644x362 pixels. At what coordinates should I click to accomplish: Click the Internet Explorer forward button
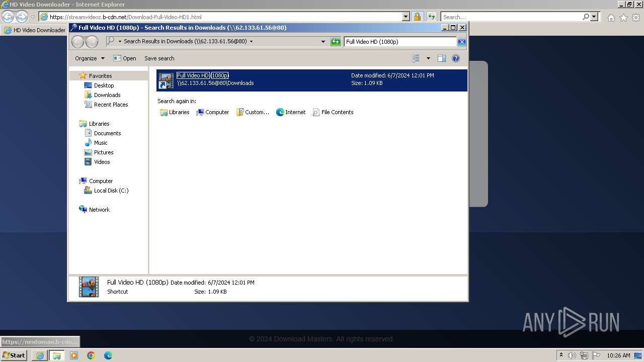tap(22, 17)
